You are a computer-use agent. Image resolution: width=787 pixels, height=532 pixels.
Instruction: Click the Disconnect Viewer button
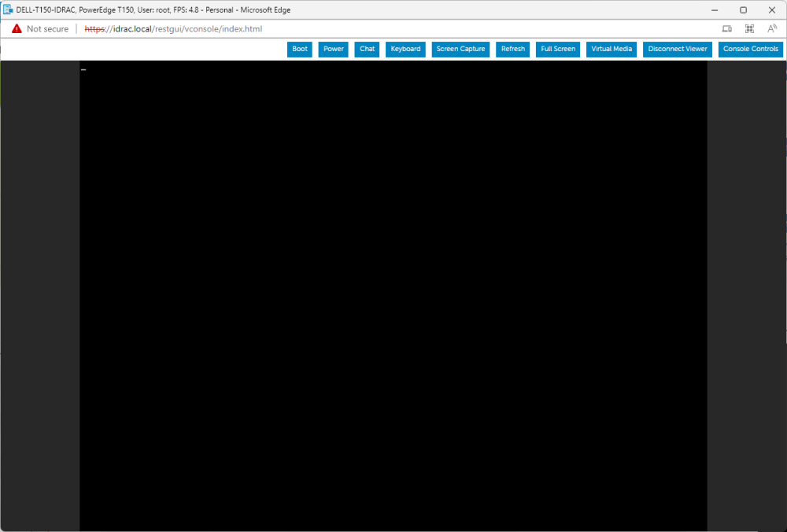tap(678, 49)
